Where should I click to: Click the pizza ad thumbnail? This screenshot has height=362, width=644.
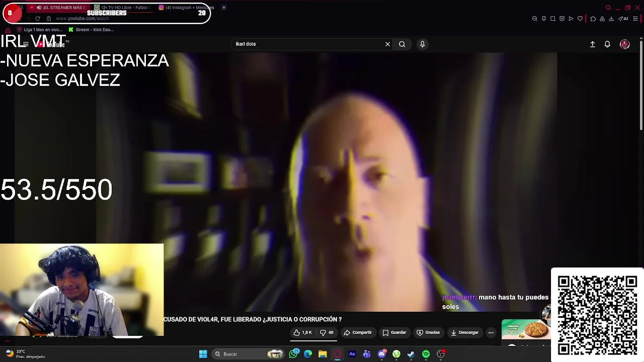click(x=526, y=329)
